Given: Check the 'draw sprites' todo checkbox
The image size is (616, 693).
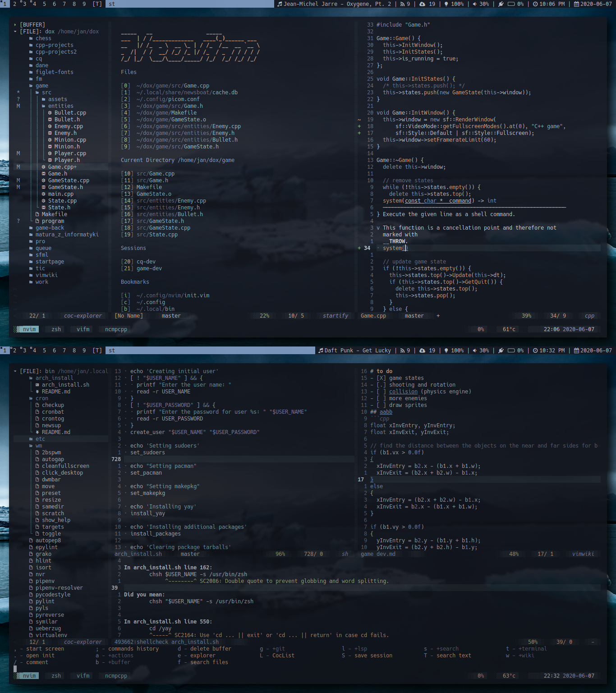Looking at the screenshot, I should (381, 405).
